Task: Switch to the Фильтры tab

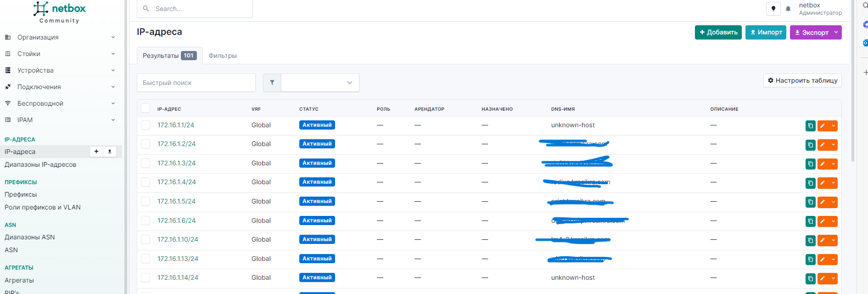Action: coord(223,56)
